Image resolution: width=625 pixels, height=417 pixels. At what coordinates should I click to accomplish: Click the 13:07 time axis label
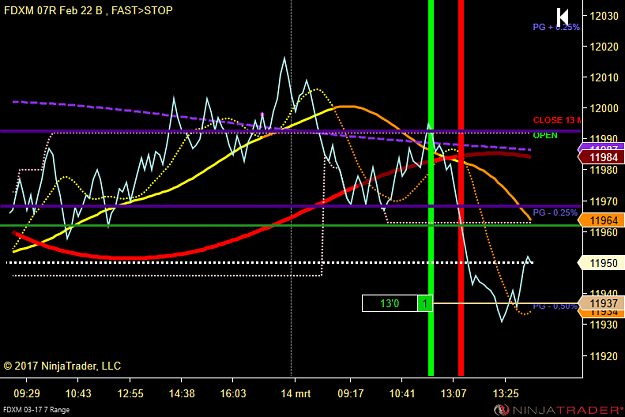(453, 393)
